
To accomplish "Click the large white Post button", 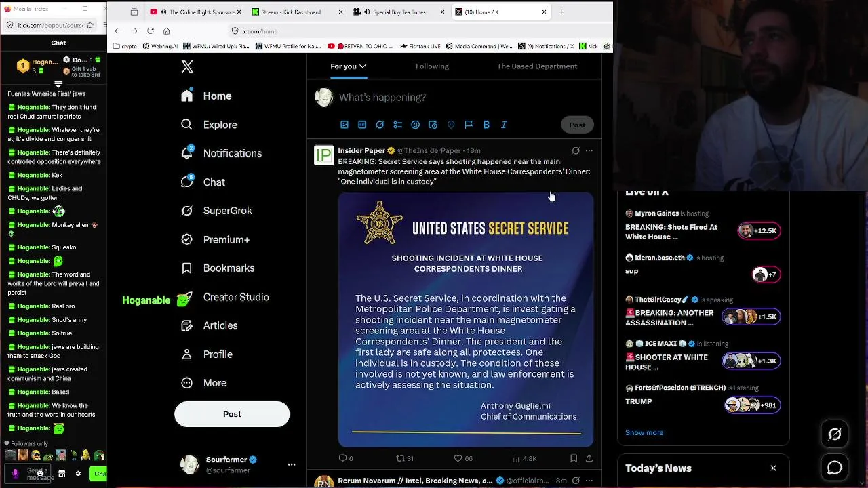I will coord(232,414).
